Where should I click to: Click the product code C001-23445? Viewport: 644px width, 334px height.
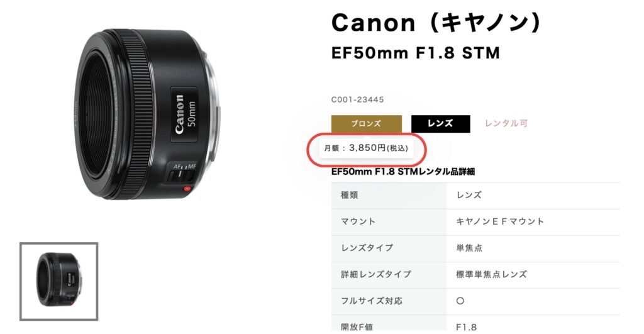[x=358, y=99]
